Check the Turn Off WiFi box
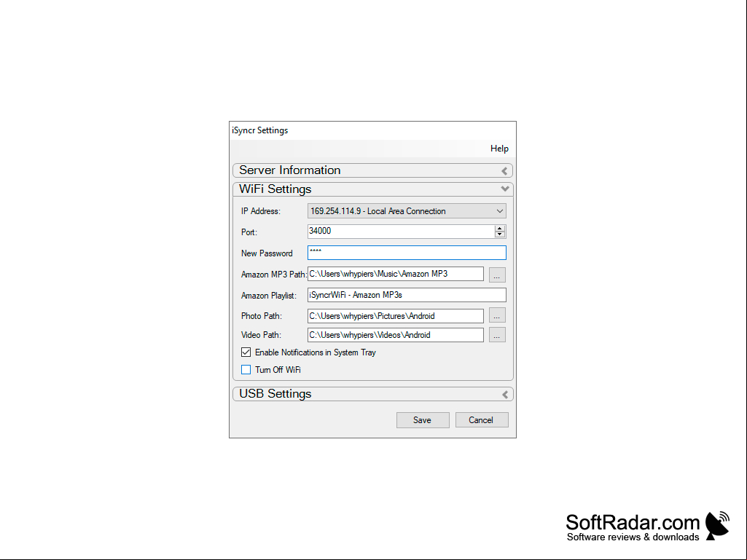 point(246,369)
